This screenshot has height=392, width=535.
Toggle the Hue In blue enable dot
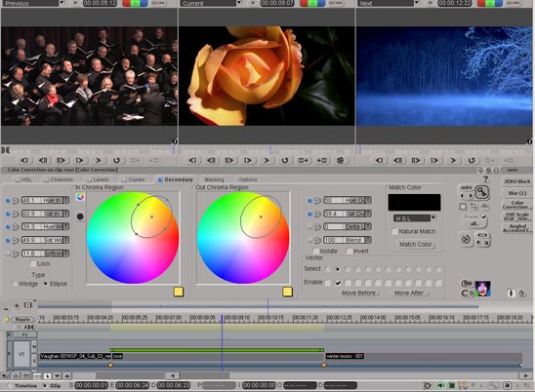tap(8, 201)
